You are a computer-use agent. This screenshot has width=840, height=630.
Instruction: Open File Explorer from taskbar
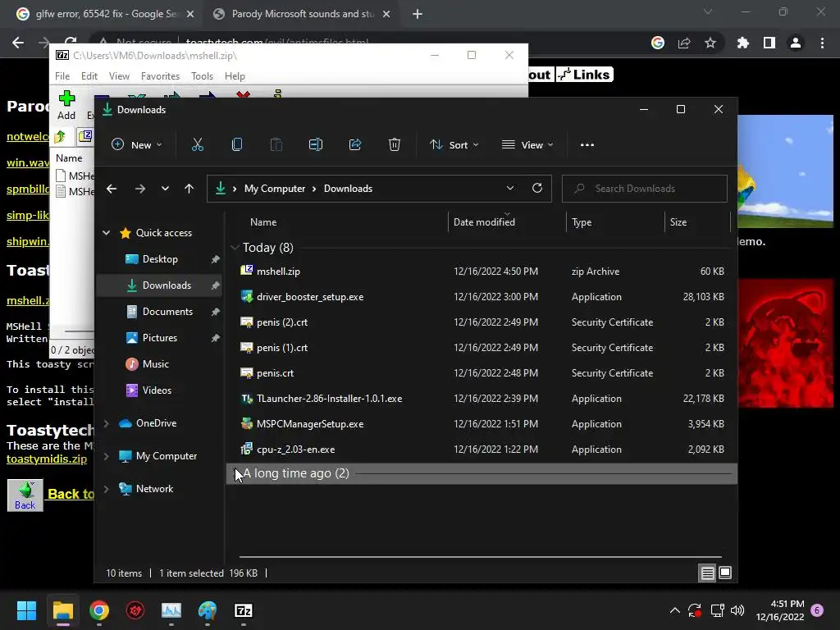62,610
